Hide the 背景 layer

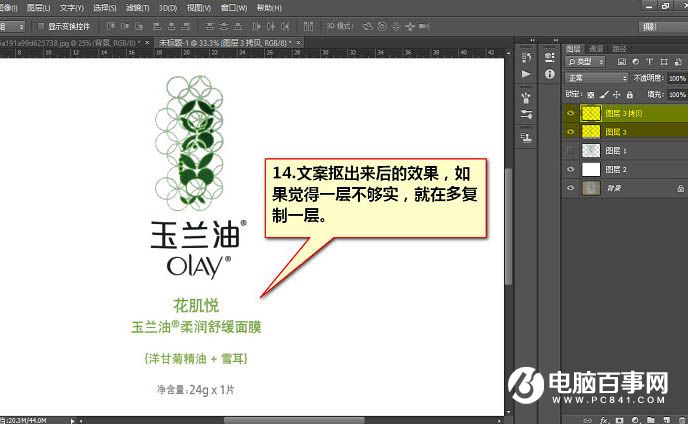[570, 188]
